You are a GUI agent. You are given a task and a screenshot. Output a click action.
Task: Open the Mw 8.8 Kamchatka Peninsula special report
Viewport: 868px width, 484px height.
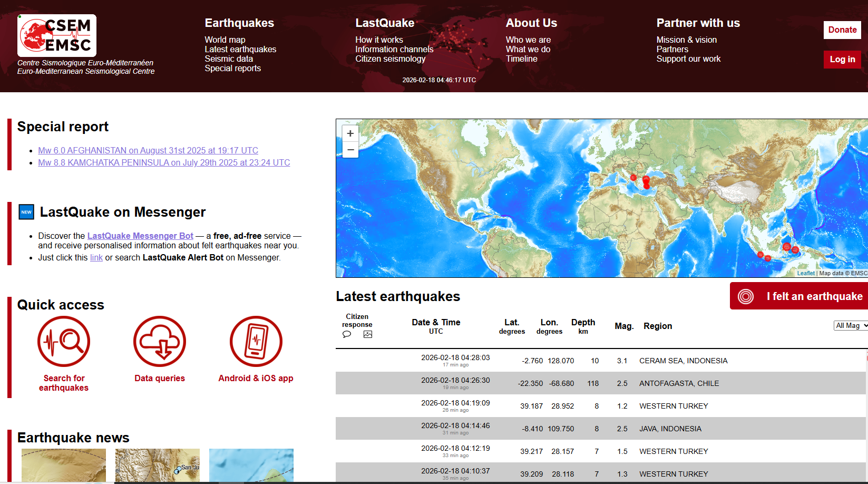[x=164, y=162]
